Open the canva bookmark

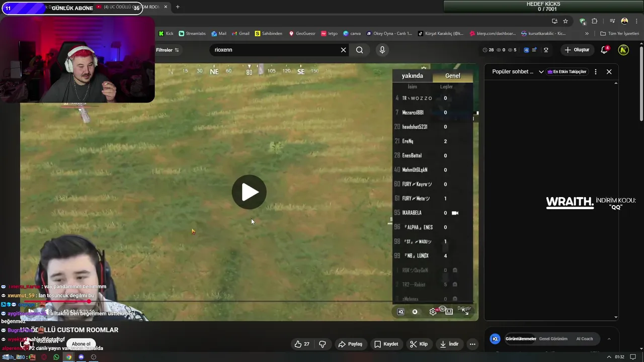point(352,34)
